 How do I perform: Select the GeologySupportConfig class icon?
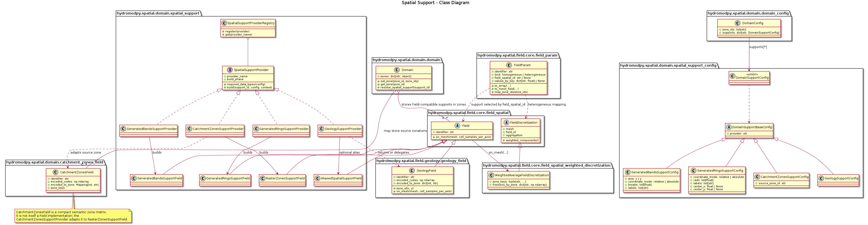822,178
